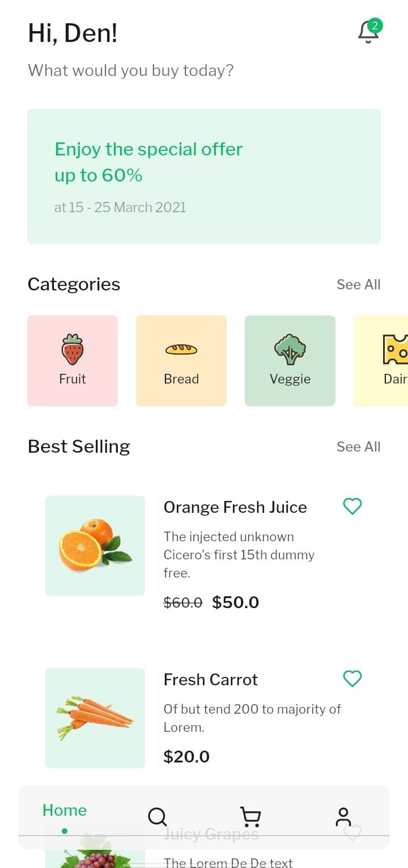
Task: Open the shopping cart
Action: [x=250, y=817]
